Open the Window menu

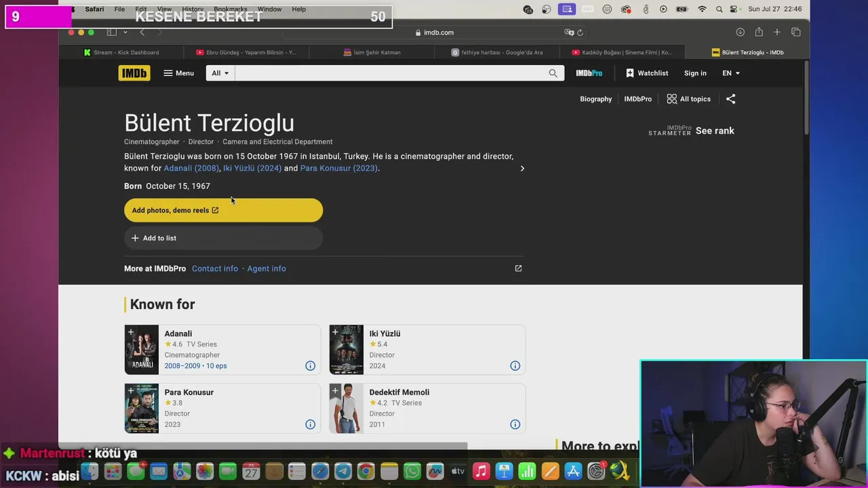(269, 9)
